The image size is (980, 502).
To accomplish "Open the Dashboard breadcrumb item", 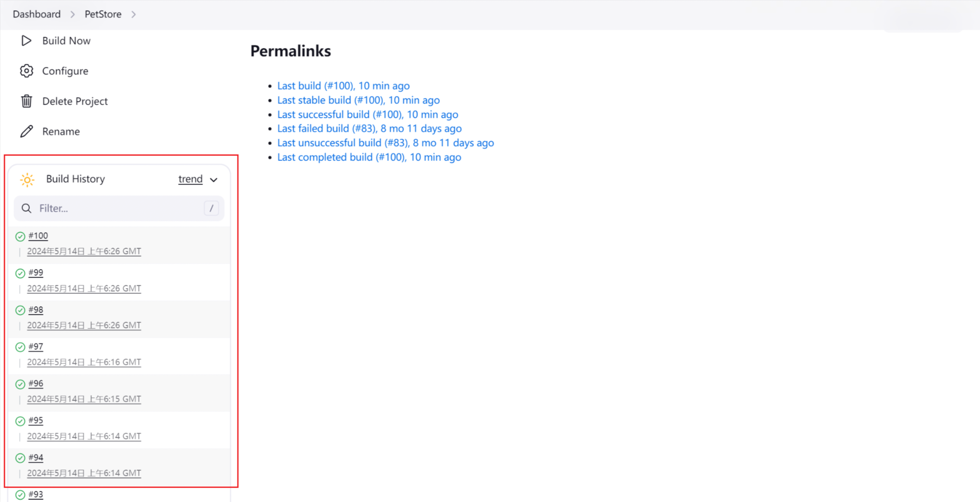I will pos(36,14).
